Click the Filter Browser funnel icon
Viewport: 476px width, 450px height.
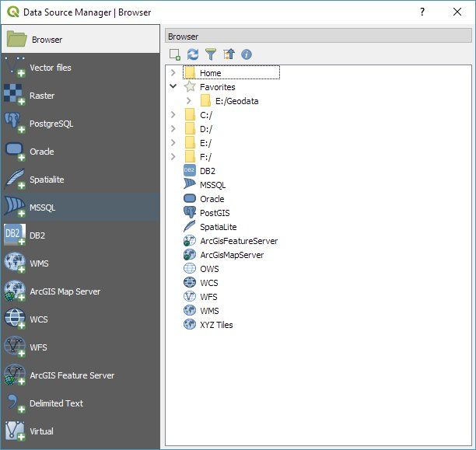[210, 54]
